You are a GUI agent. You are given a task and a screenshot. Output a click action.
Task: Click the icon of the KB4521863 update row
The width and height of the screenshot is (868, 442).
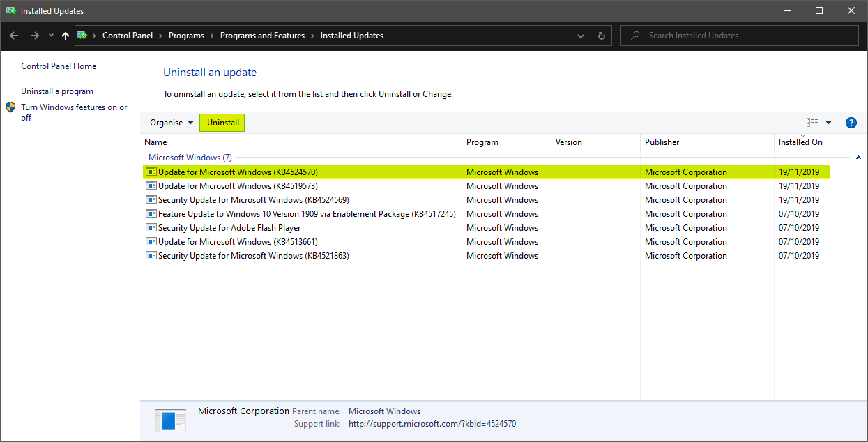pos(151,256)
